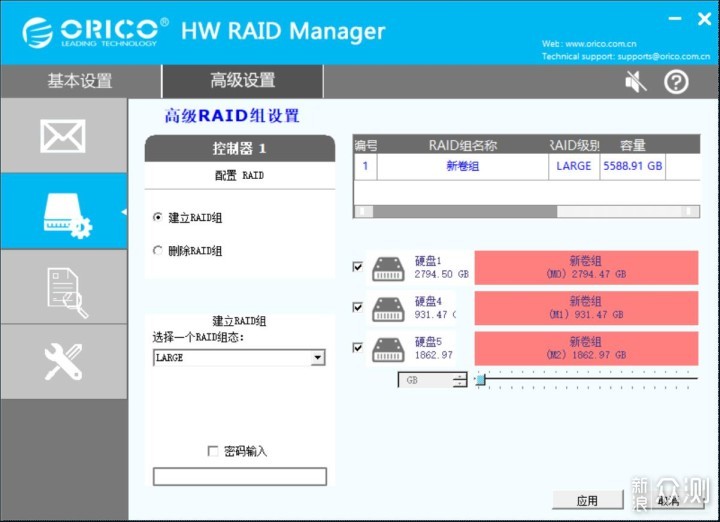This screenshot has height=522, width=720.
Task: Uncheck the 硬盘4 checkbox
Action: [x=358, y=307]
